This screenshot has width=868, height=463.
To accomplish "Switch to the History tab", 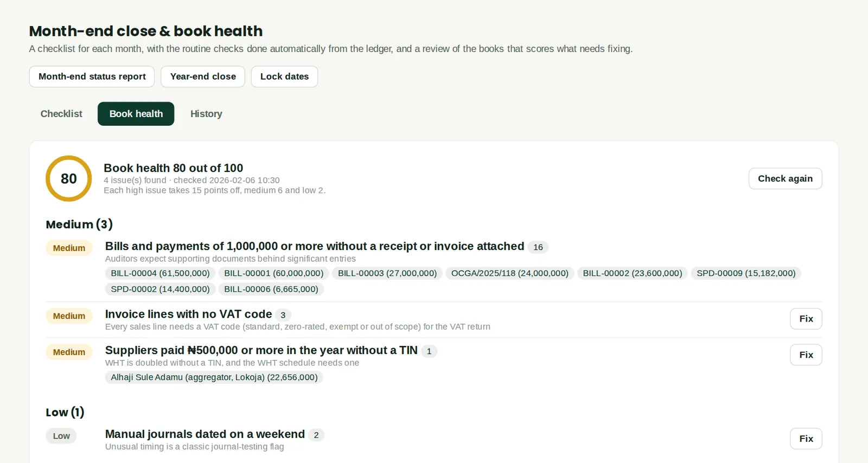I will click(x=206, y=114).
